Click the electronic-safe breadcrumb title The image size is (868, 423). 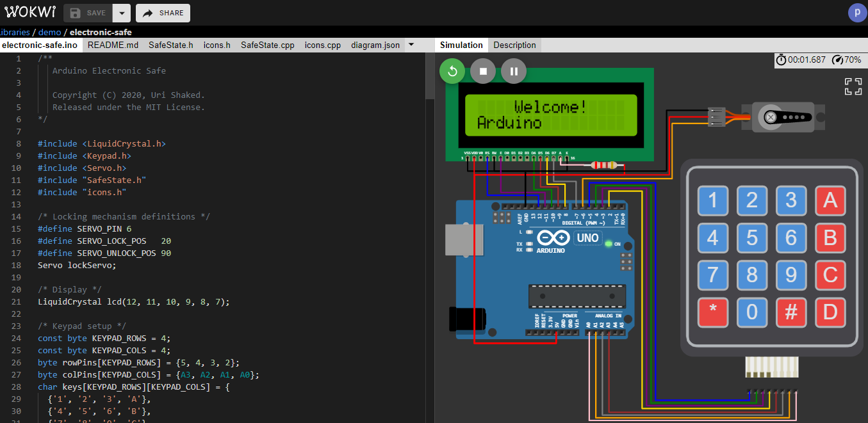tap(101, 32)
